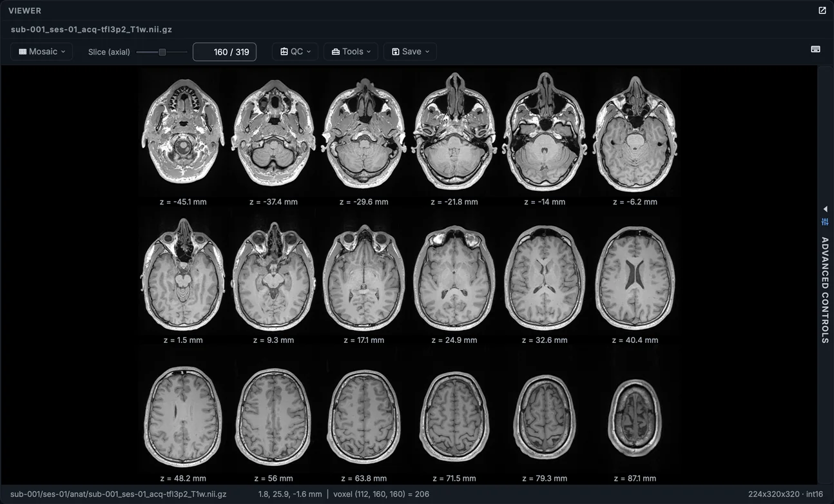
Task: Click the VIEWER panel title
Action: [24, 10]
